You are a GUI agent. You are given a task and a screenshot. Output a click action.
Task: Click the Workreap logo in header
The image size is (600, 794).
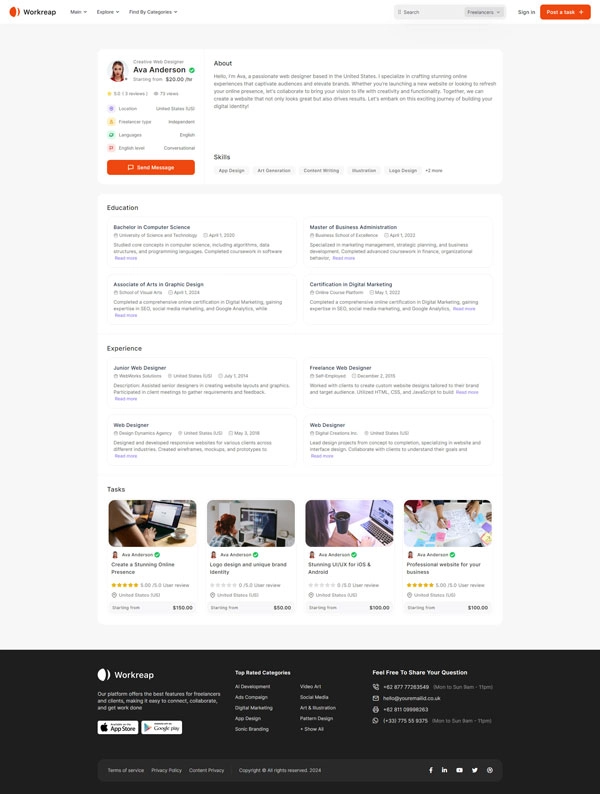click(33, 12)
